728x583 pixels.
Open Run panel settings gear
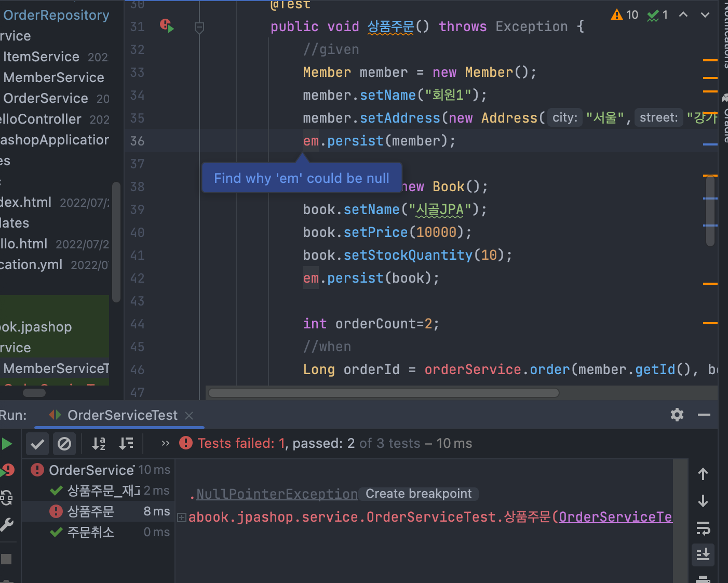677,415
